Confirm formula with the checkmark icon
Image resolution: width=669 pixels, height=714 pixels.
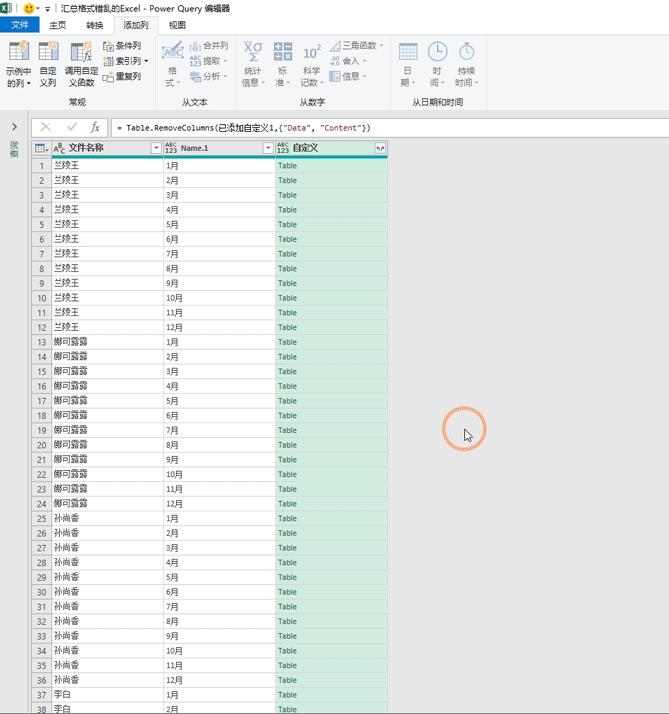click(71, 128)
